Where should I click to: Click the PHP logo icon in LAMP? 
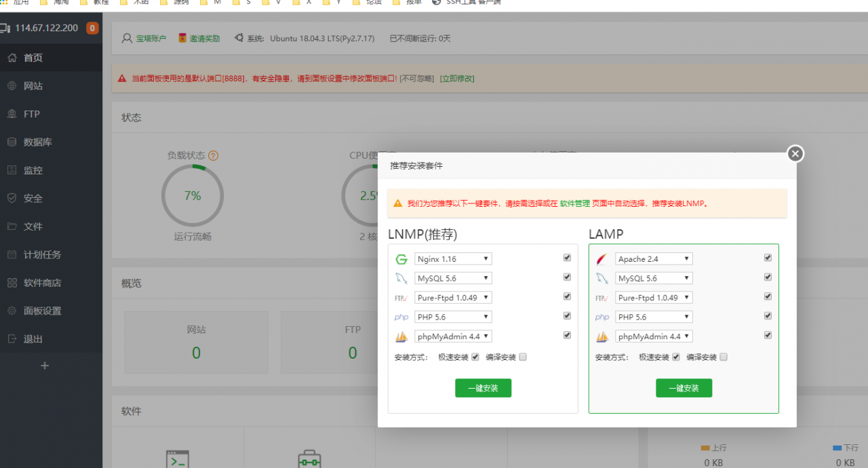pyautogui.click(x=602, y=317)
